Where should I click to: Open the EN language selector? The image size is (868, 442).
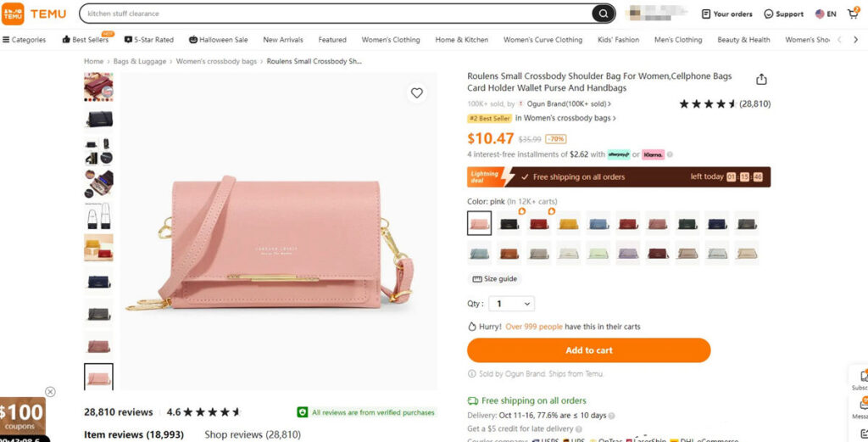(826, 14)
